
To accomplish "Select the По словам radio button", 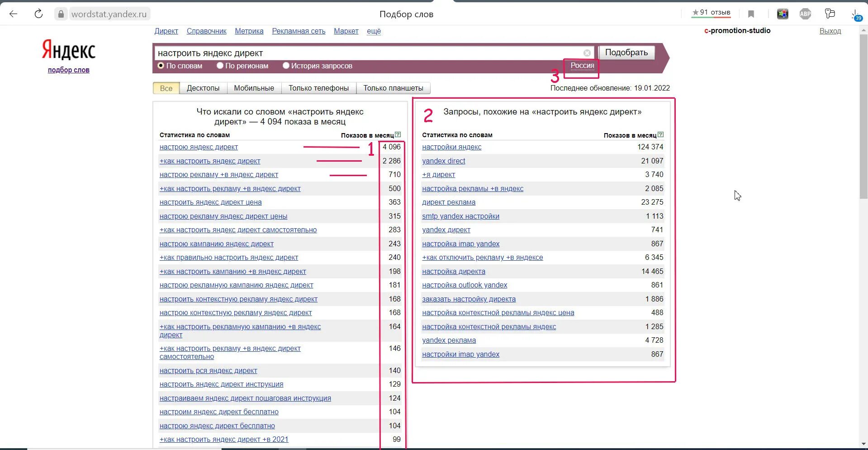I will (x=161, y=66).
